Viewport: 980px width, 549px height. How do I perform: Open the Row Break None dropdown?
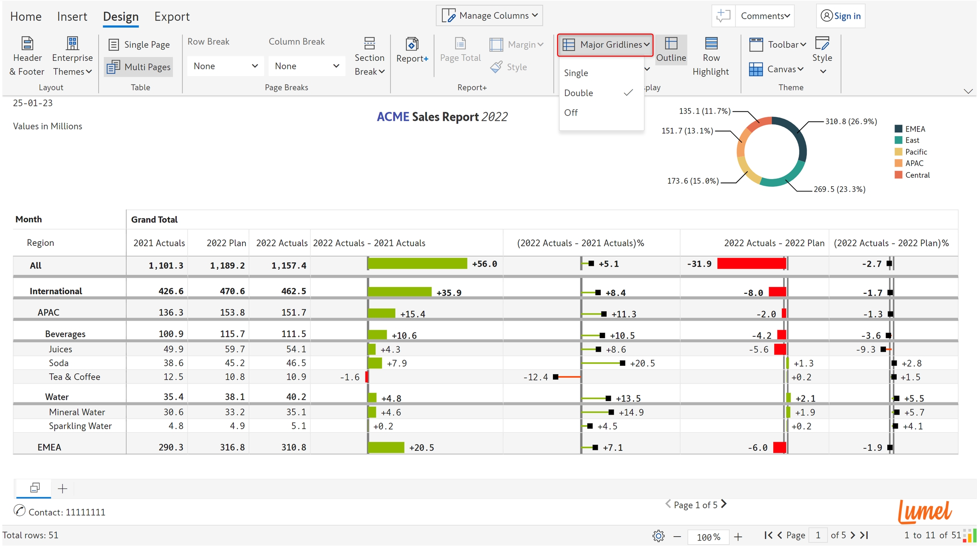point(225,66)
